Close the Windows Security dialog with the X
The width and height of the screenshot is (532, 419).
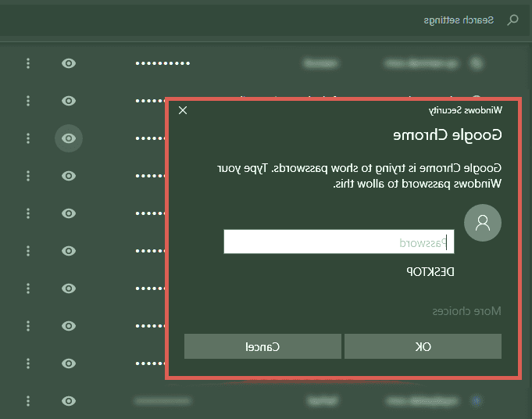pyautogui.click(x=183, y=110)
